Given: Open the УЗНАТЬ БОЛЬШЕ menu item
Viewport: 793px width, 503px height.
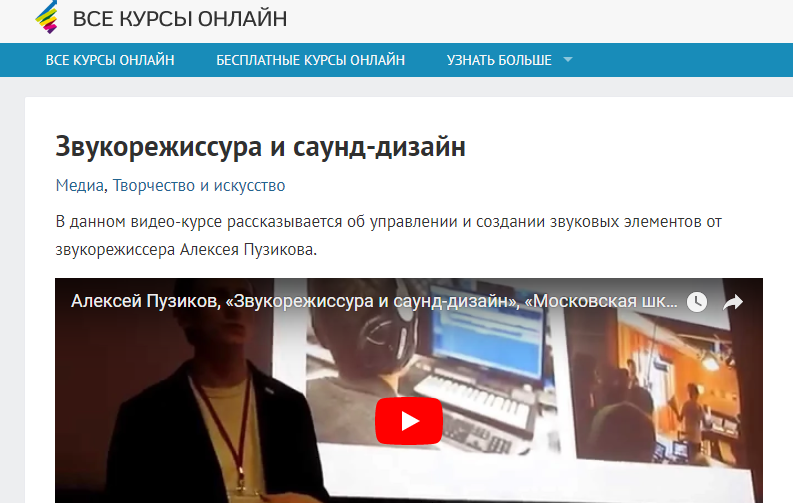Looking at the screenshot, I should (499, 60).
